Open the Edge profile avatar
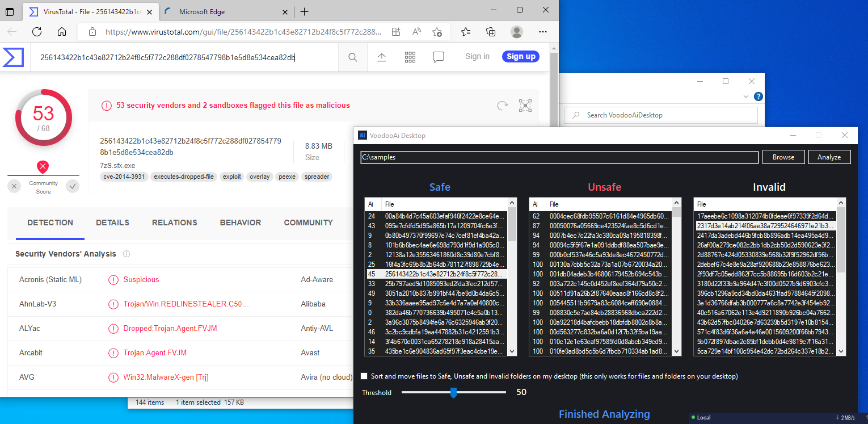Screen dimensions: 868x424 click(517, 32)
